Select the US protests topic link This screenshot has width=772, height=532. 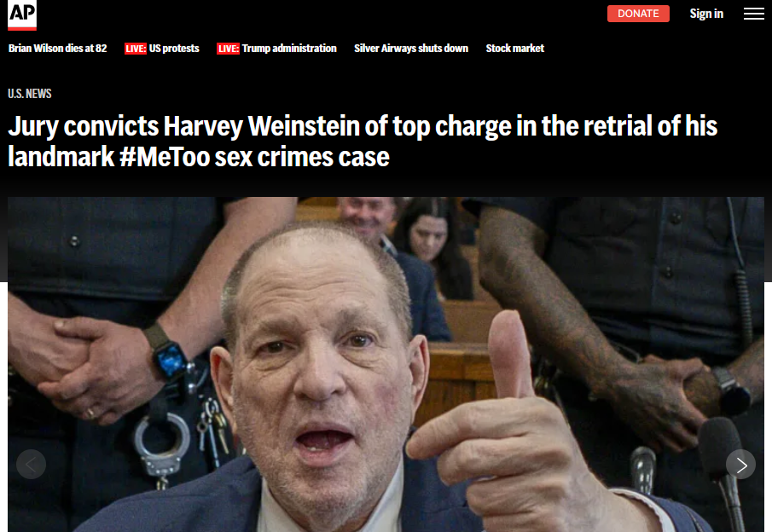point(174,49)
